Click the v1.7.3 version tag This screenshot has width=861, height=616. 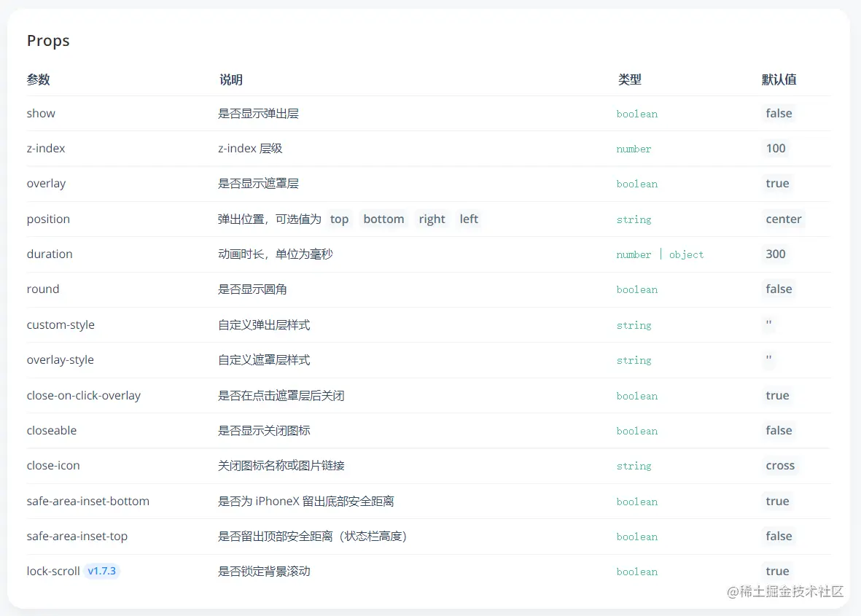102,571
